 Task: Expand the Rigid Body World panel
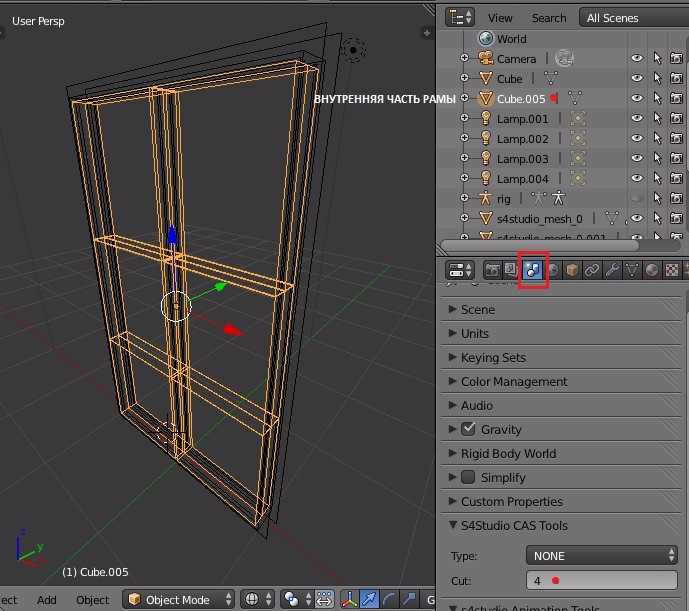coord(561,454)
